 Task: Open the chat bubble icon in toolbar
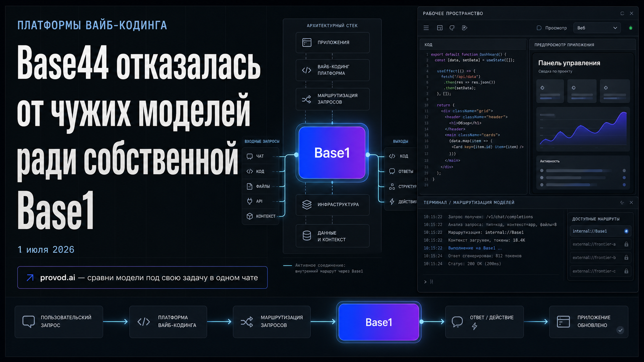pyautogui.click(x=452, y=28)
